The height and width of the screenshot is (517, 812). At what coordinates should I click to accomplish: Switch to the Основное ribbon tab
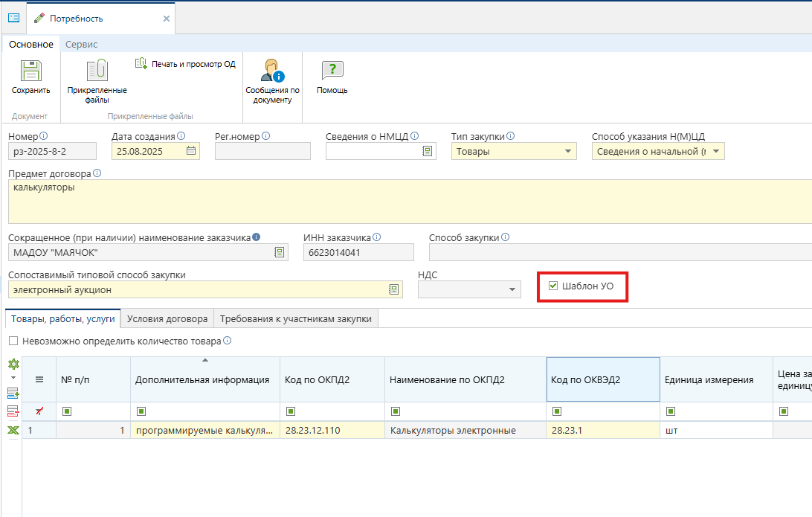coord(31,44)
